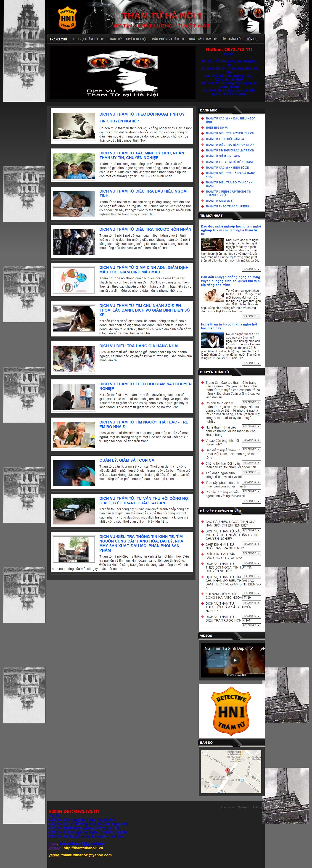Click the red A marker on map
Viewport: 312px width, 868px height.
point(227,770)
